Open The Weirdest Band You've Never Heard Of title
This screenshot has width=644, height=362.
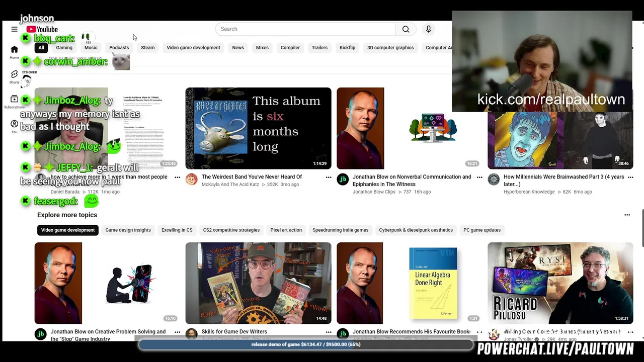pyautogui.click(x=252, y=177)
